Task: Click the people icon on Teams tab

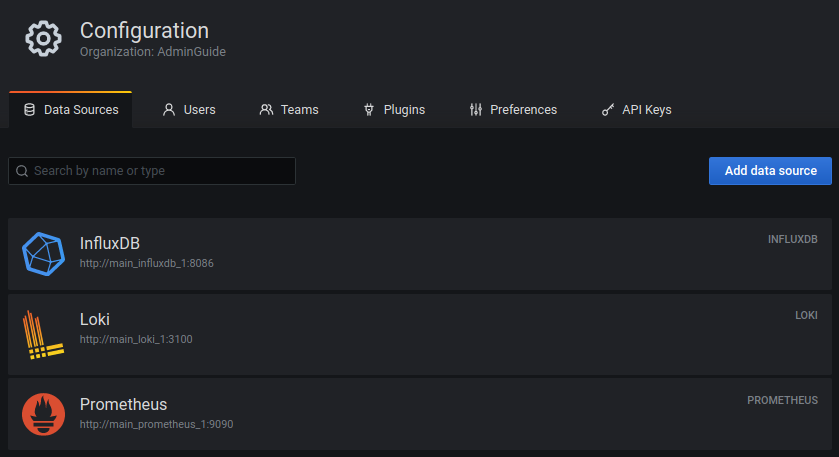Action: pyautogui.click(x=266, y=110)
